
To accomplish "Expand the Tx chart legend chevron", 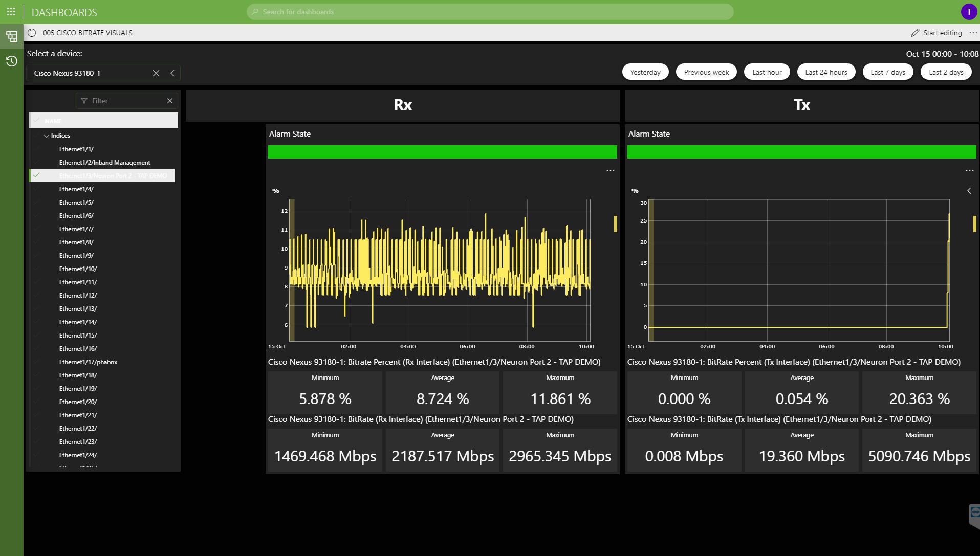I will coord(969,191).
